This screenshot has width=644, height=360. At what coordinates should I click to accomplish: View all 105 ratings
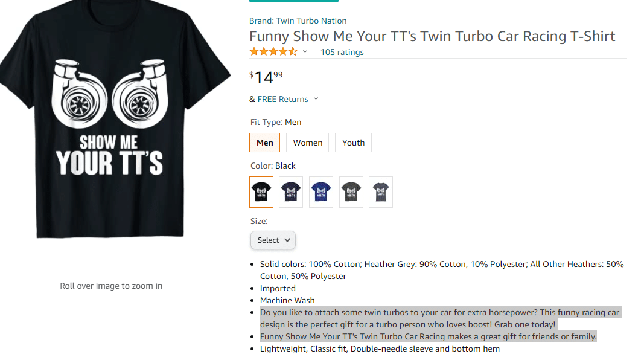[342, 52]
